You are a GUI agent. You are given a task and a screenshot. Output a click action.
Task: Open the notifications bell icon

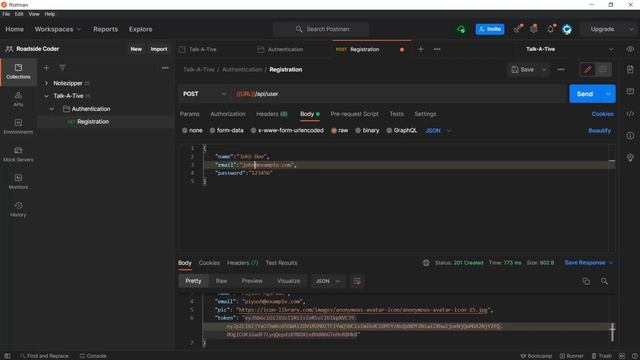(551, 29)
